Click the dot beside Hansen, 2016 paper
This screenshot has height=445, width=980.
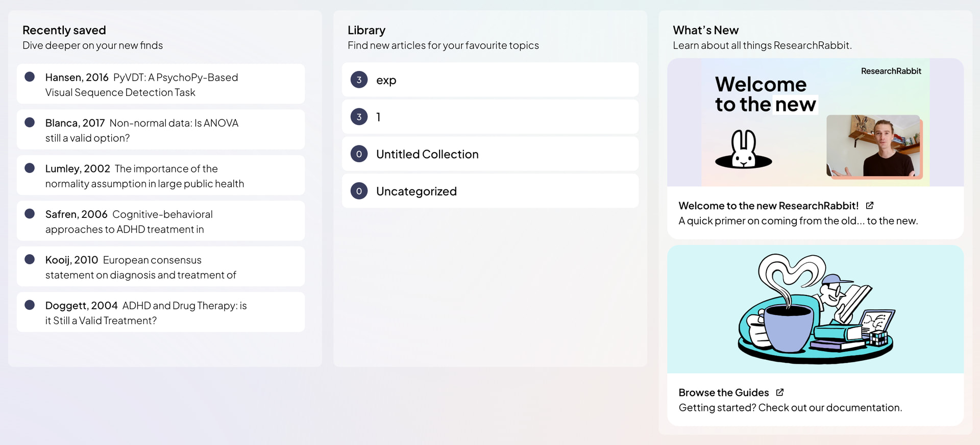tap(30, 77)
